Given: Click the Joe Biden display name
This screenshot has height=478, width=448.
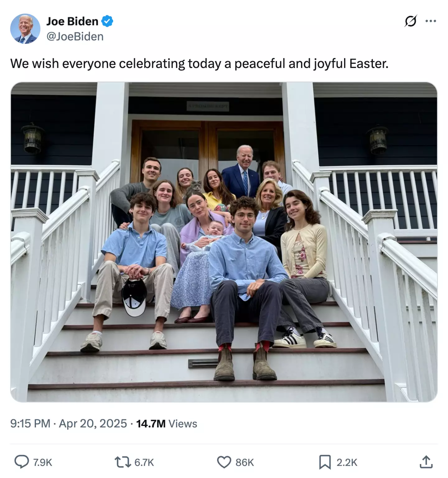Looking at the screenshot, I should click(x=72, y=21).
